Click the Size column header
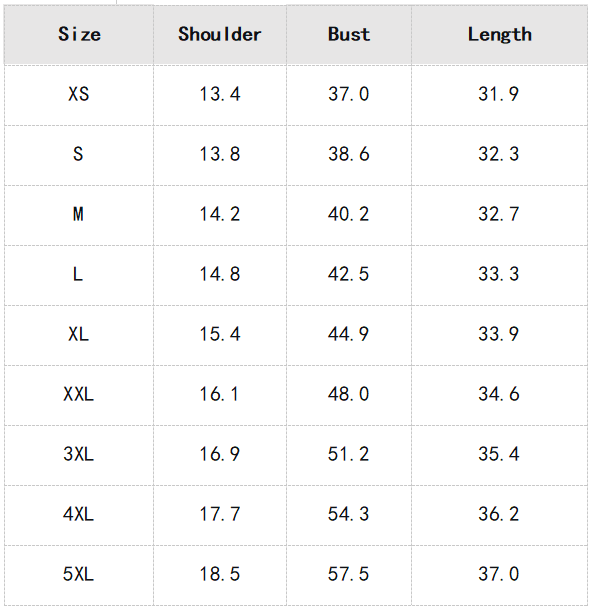 [79, 34]
